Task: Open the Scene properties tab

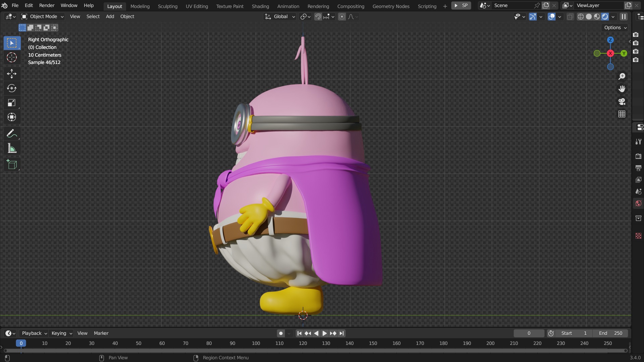Action: (638, 191)
